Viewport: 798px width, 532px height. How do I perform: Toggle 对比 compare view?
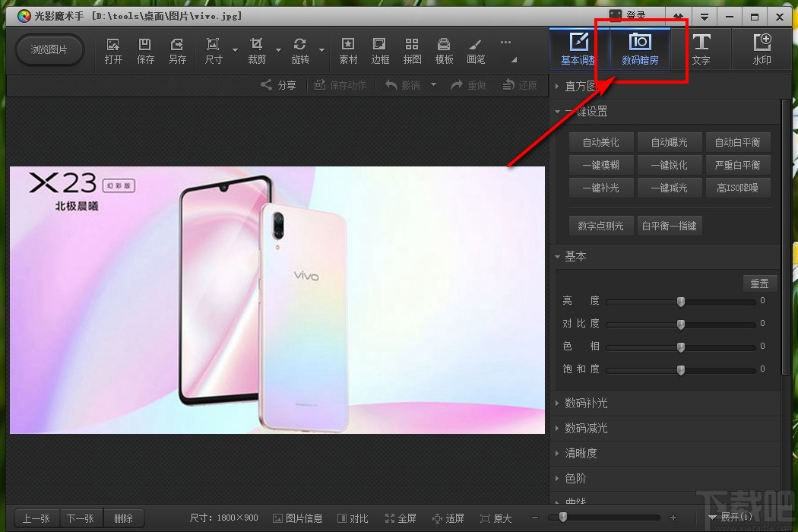point(353,518)
